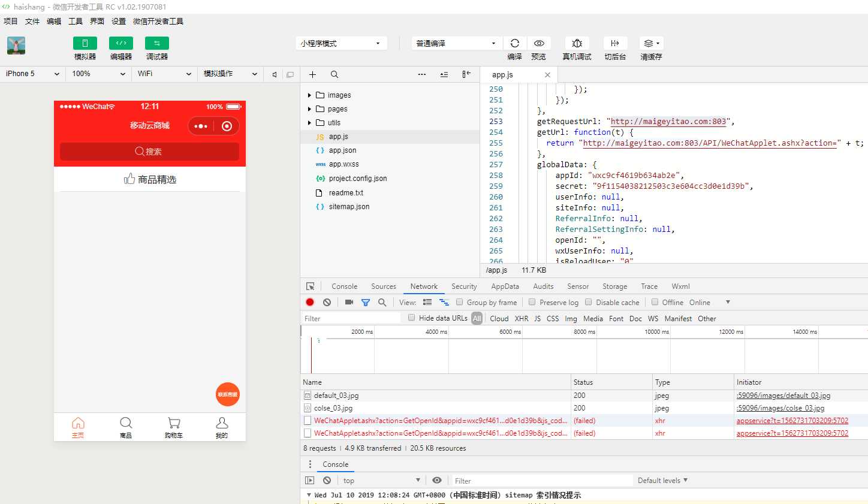Image resolution: width=868 pixels, height=504 pixels.
Task: Filter requests by XHR type
Action: [522, 319]
